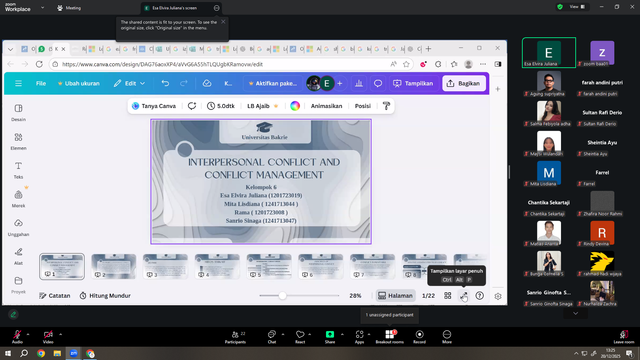Image resolution: width=640 pixels, height=360 pixels.
Task: Click Animasikan in the toolbar
Action: coord(327,106)
